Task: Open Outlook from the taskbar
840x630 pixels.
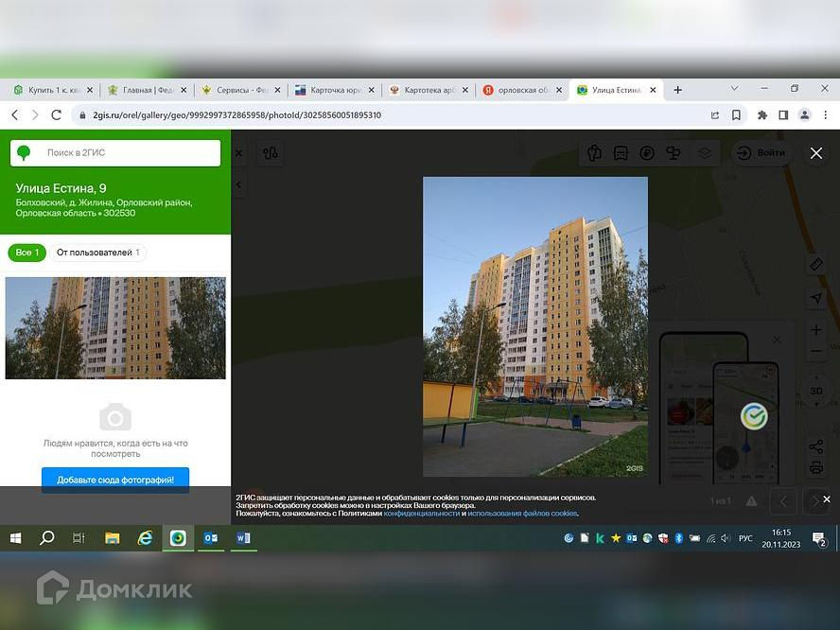Action: point(211,538)
